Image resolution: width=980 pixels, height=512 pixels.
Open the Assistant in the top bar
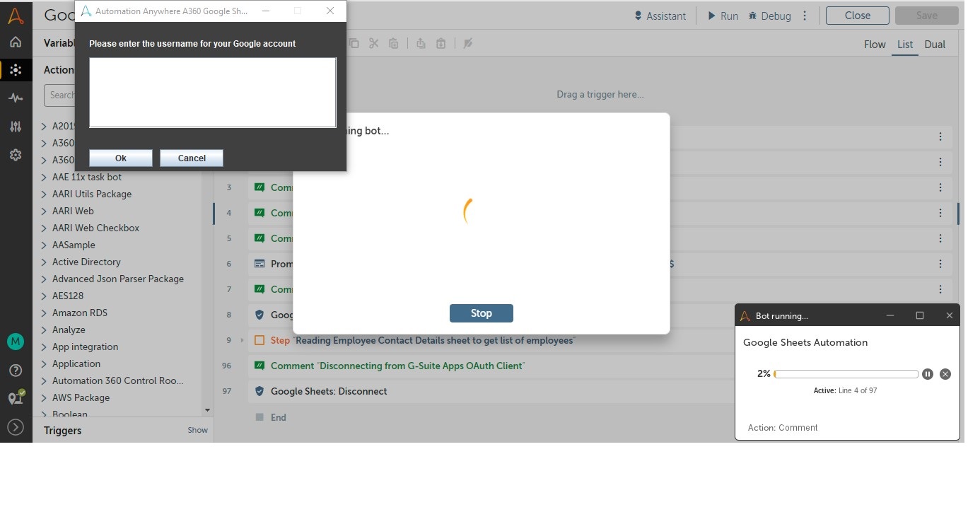(x=660, y=16)
